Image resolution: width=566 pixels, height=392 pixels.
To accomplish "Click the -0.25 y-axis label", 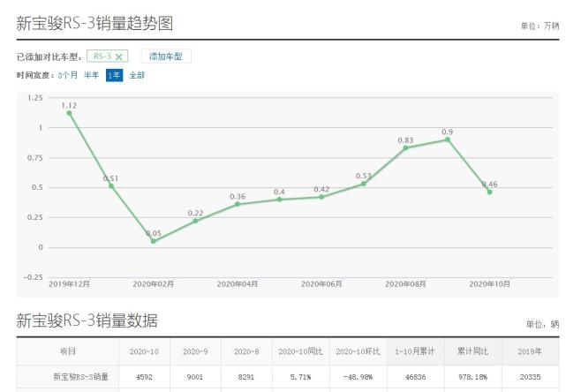I will 34,277.
